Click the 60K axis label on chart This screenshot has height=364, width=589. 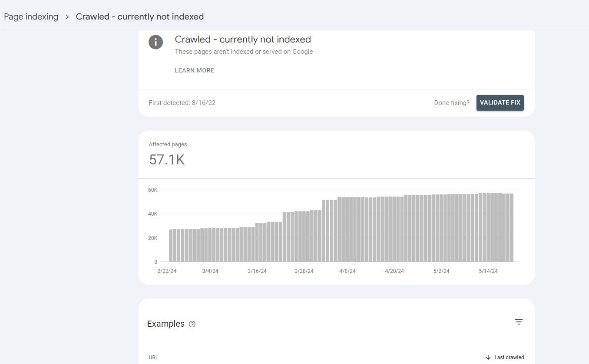(x=152, y=190)
